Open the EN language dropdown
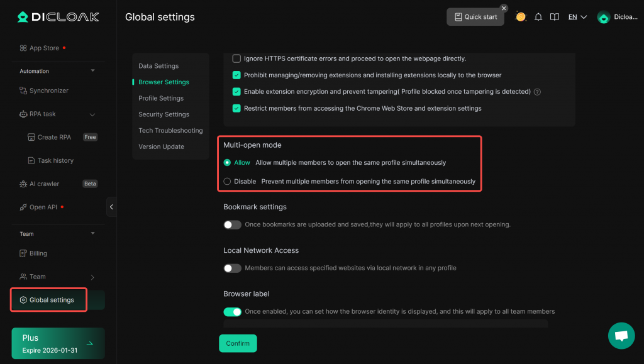Image resolution: width=644 pixels, height=364 pixels. [577, 17]
